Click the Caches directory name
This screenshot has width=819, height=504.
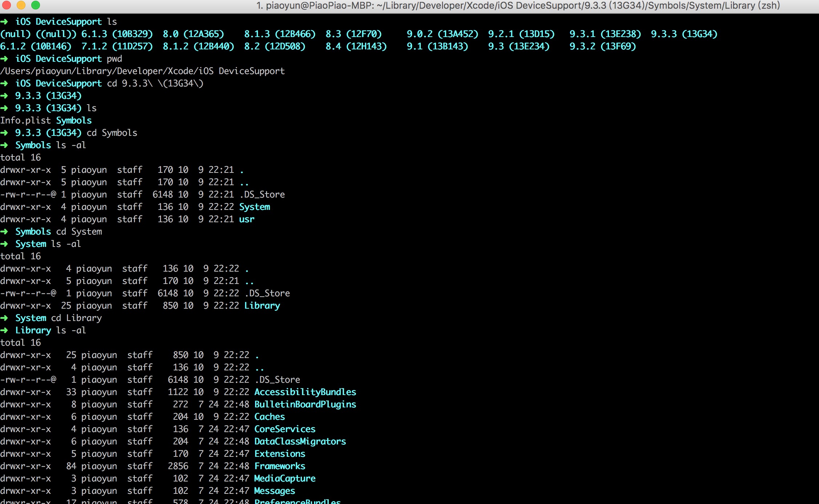coord(270,417)
